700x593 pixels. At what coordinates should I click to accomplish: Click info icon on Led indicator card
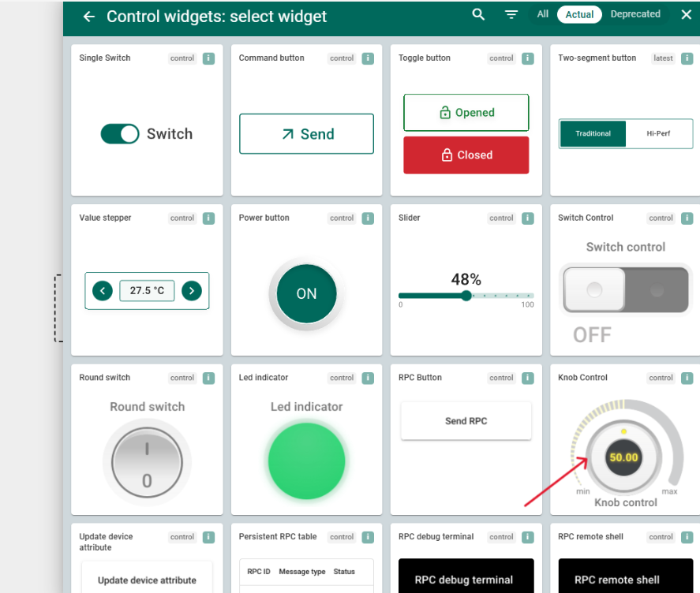368,379
